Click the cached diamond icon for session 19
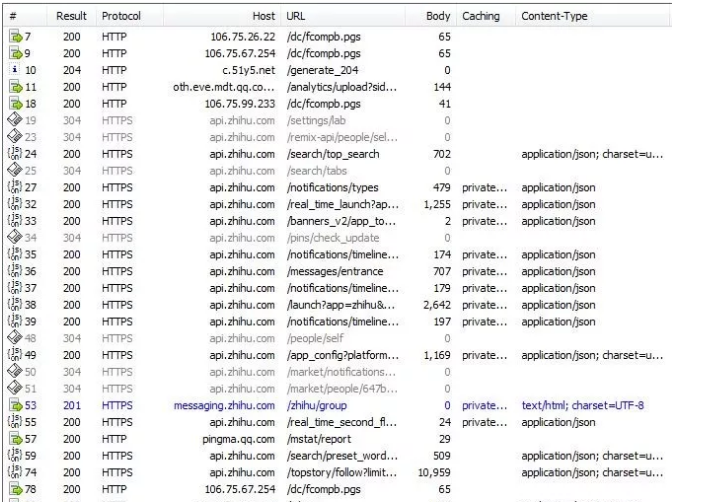The width and height of the screenshot is (712, 502). (15, 120)
